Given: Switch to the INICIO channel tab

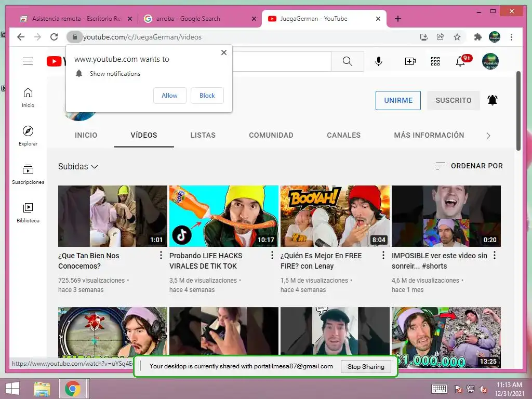Looking at the screenshot, I should (x=86, y=135).
